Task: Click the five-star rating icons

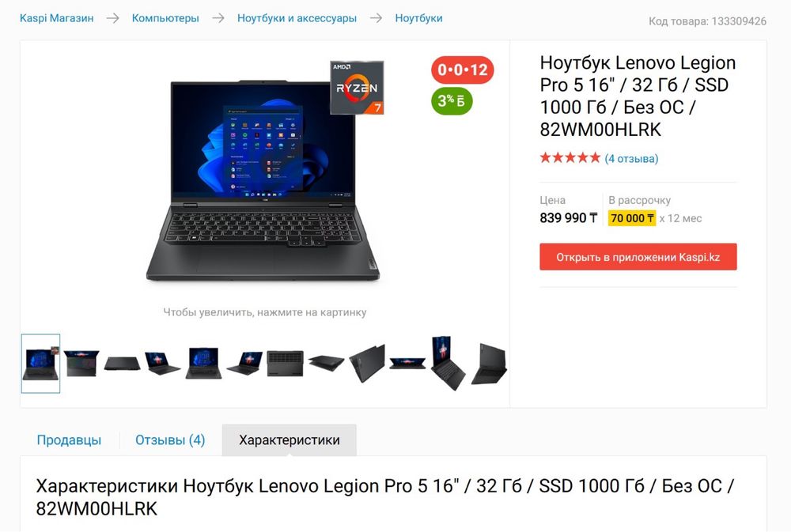Action: coord(570,158)
